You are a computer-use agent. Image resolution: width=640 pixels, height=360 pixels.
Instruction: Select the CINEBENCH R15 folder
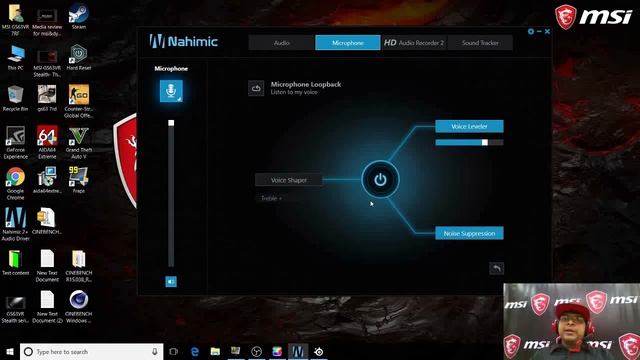[x=78, y=265]
